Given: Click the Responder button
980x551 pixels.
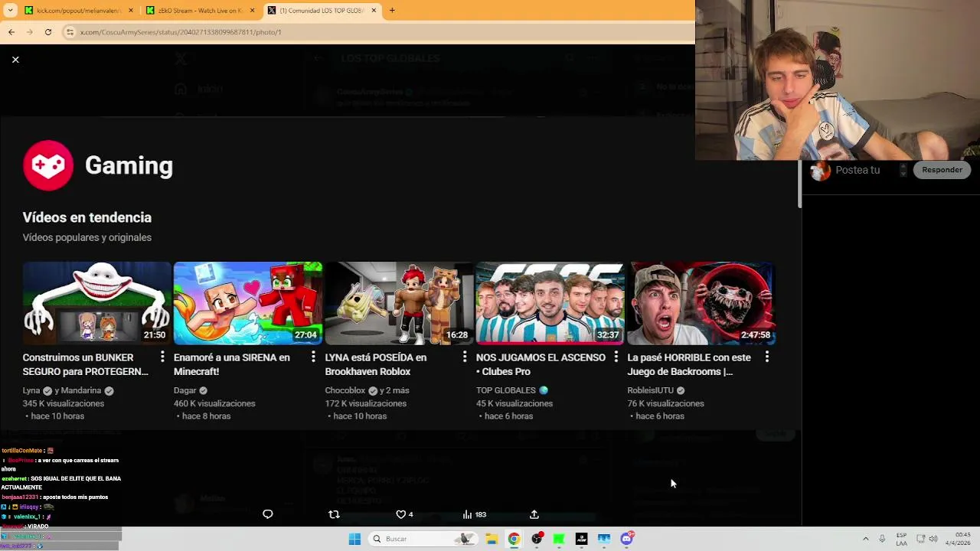Looking at the screenshot, I should click(x=942, y=170).
